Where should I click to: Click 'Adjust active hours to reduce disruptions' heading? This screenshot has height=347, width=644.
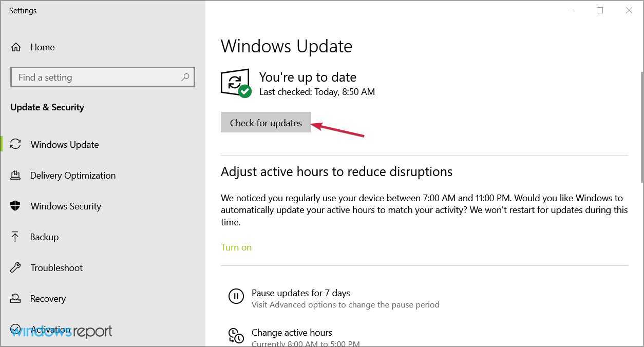[336, 171]
